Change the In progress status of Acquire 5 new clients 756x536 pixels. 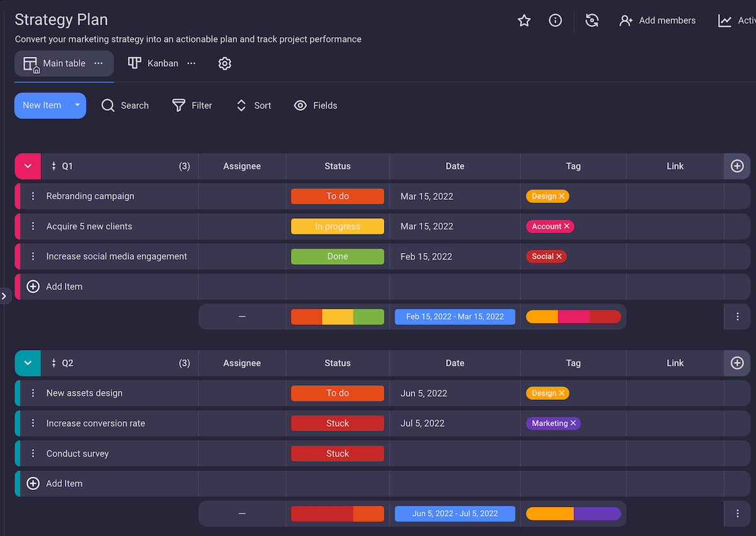(x=337, y=226)
